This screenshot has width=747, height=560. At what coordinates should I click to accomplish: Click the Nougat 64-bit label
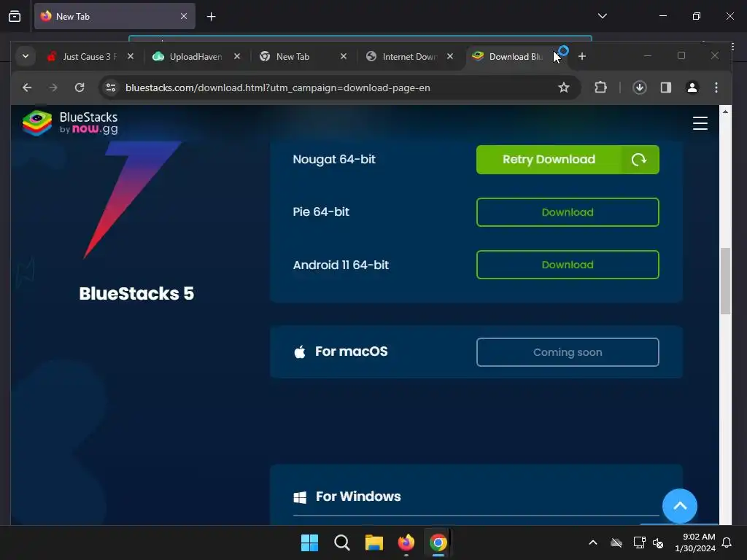point(334,159)
